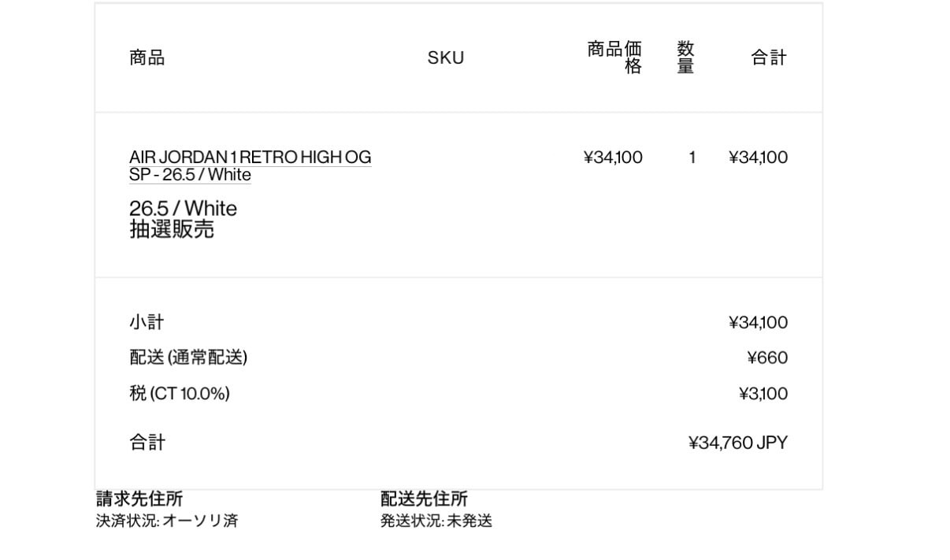Click the SKU column header
Image resolution: width=950 pixels, height=560 pixels.
[446, 57]
